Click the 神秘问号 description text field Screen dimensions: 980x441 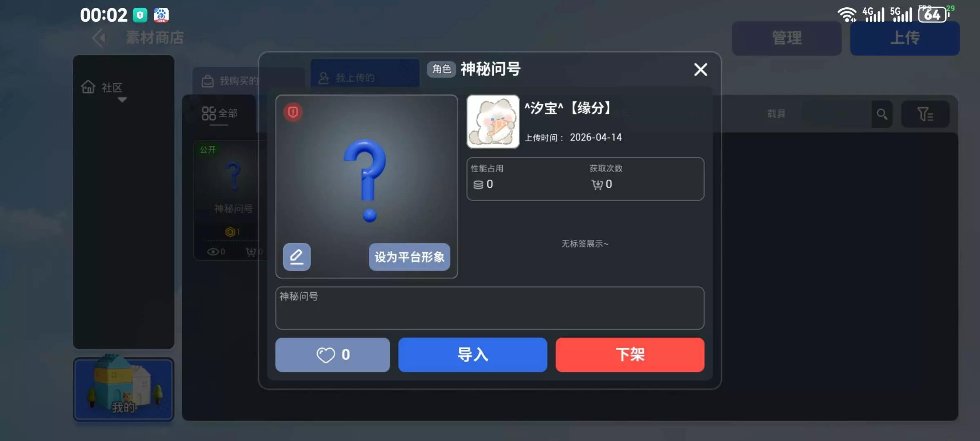pyautogui.click(x=490, y=308)
